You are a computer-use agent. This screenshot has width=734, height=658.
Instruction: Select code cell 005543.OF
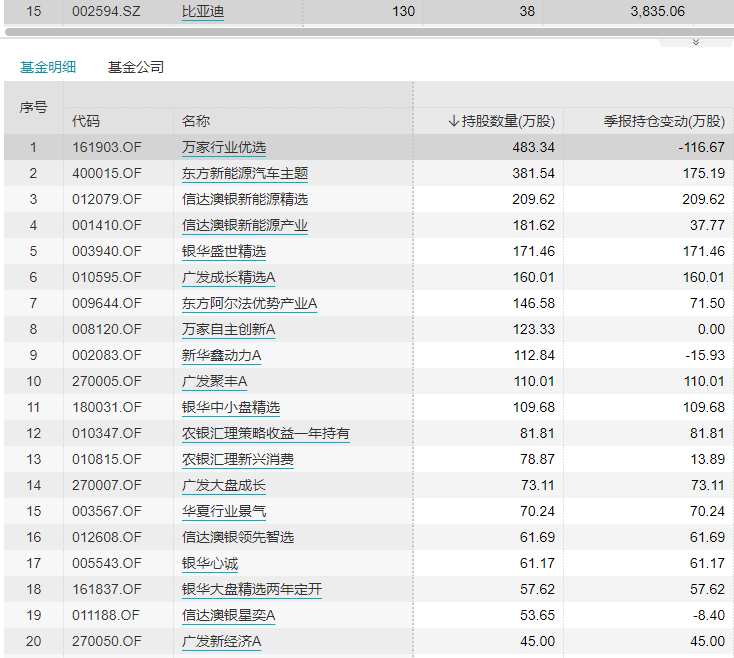click(x=107, y=563)
